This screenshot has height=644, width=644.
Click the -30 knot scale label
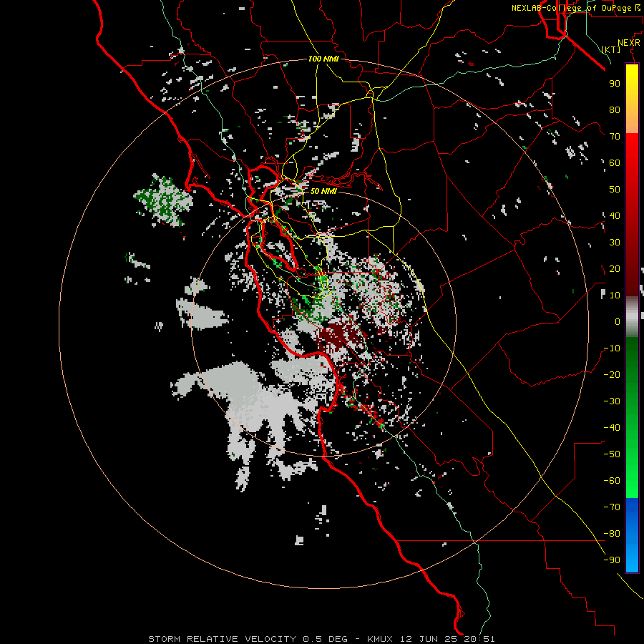coord(612,401)
